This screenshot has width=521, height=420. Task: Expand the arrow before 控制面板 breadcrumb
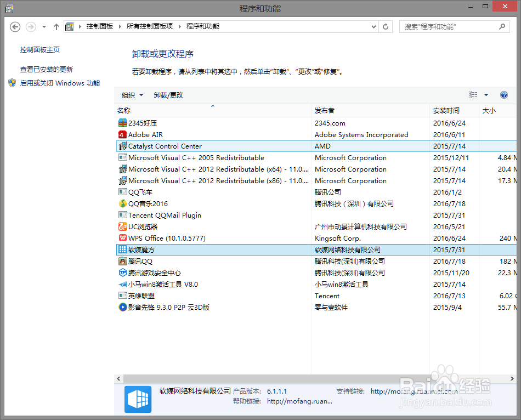(x=80, y=26)
